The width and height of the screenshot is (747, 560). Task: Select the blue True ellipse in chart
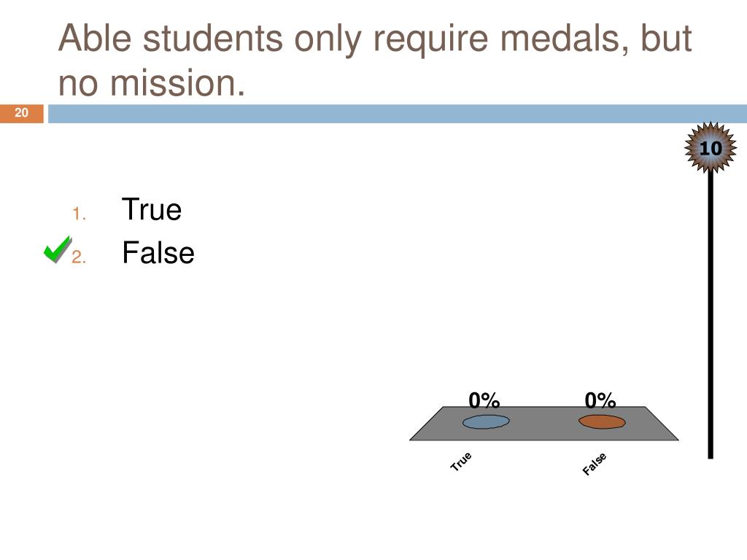tap(486, 422)
